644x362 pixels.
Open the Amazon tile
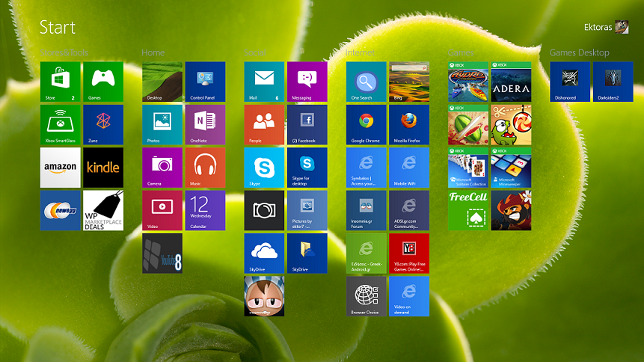pyautogui.click(x=61, y=168)
